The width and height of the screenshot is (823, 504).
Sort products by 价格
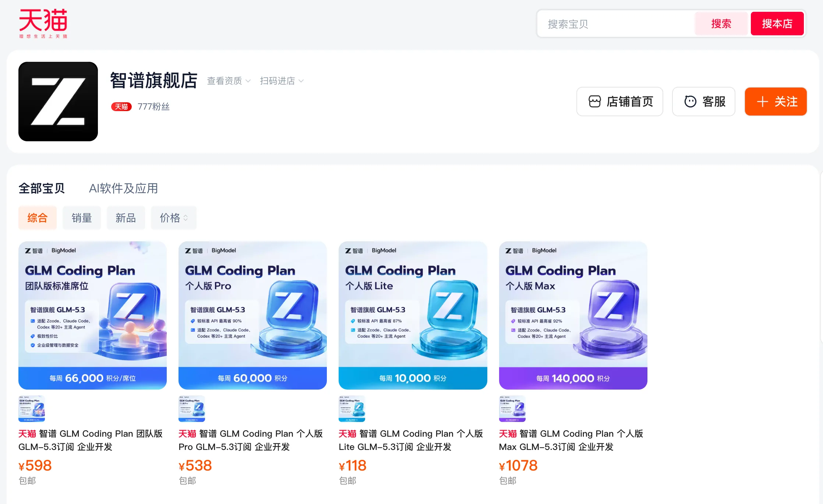point(174,218)
